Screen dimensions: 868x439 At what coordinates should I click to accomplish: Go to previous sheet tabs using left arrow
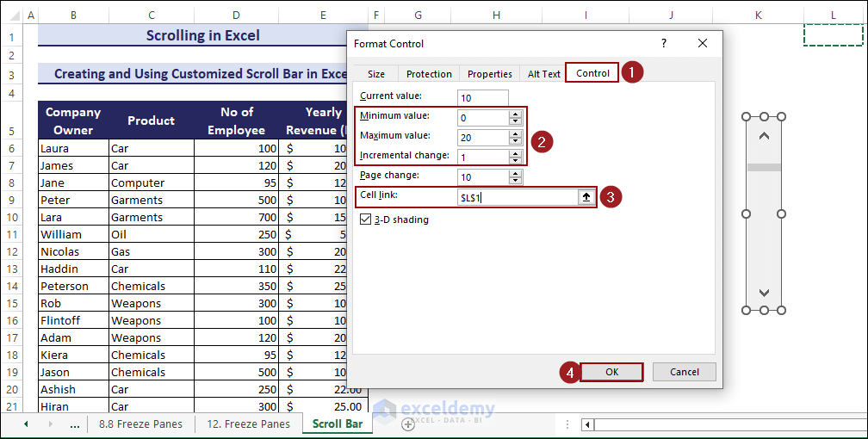(26, 424)
